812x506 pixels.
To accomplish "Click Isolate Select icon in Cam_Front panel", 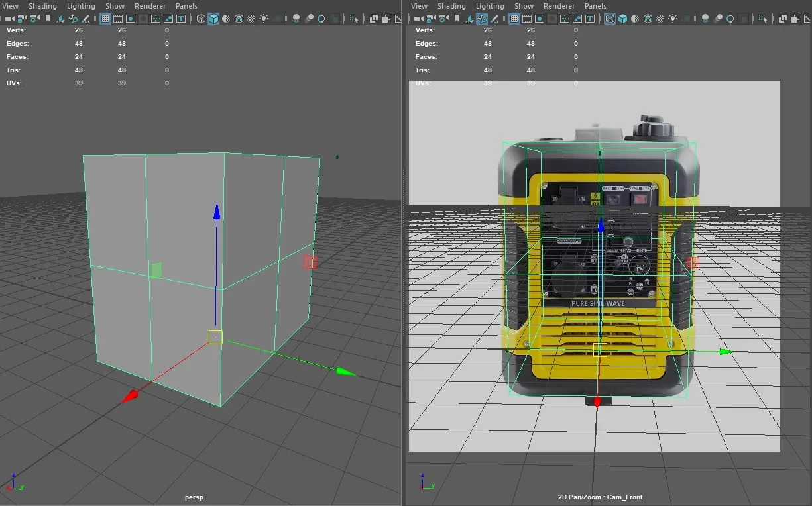I will pos(762,19).
